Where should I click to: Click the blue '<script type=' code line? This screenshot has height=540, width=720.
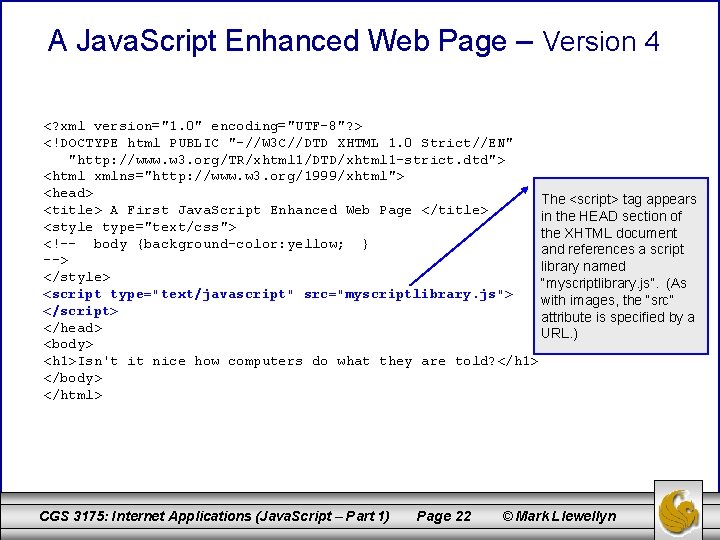[x=278, y=294]
